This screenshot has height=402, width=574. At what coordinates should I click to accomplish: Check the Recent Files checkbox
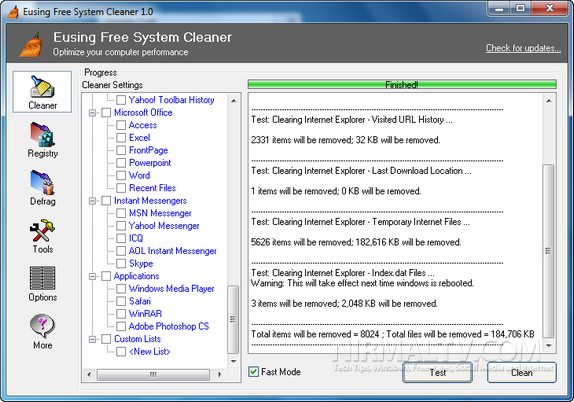click(121, 188)
